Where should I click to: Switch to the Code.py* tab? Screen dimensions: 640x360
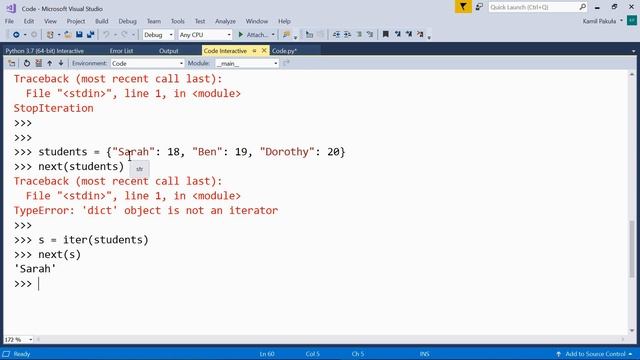[x=284, y=51]
